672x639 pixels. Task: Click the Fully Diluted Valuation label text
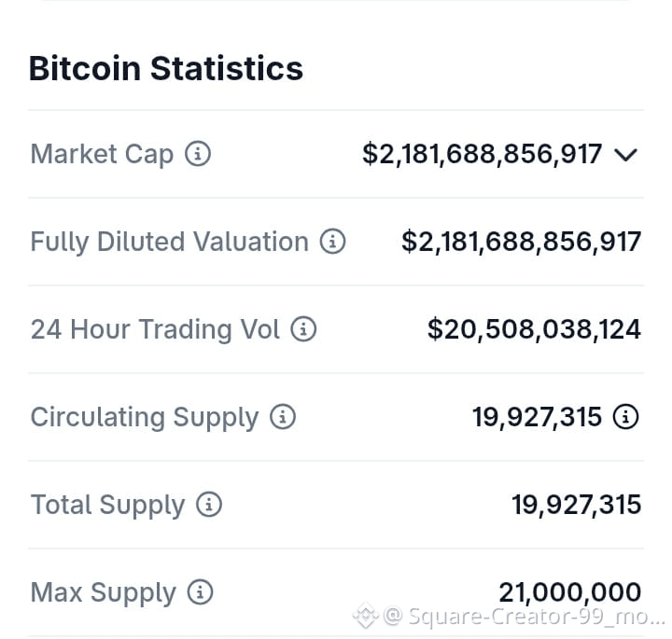click(170, 242)
